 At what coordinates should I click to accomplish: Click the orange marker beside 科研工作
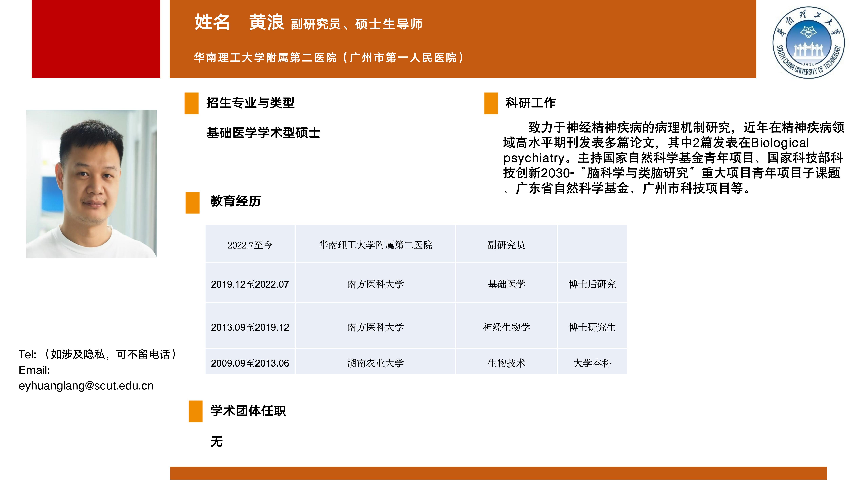(491, 103)
